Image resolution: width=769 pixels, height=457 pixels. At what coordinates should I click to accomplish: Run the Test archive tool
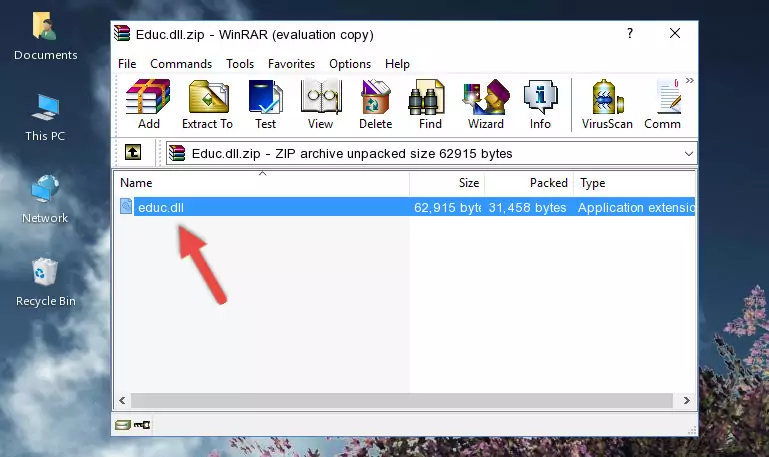(265, 104)
